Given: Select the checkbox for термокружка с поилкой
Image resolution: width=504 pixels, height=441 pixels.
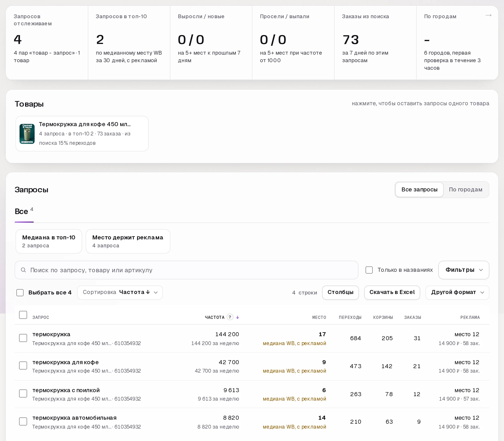Looking at the screenshot, I should click(23, 393).
